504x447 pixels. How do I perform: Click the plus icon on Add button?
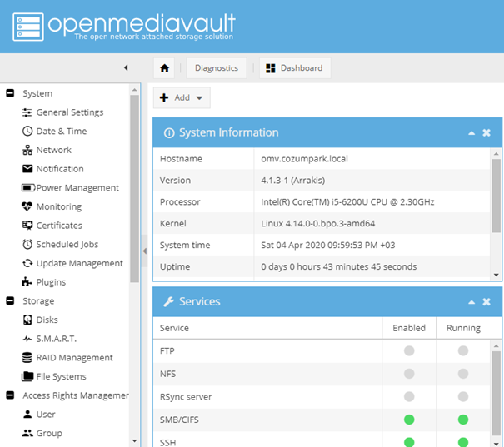point(164,97)
